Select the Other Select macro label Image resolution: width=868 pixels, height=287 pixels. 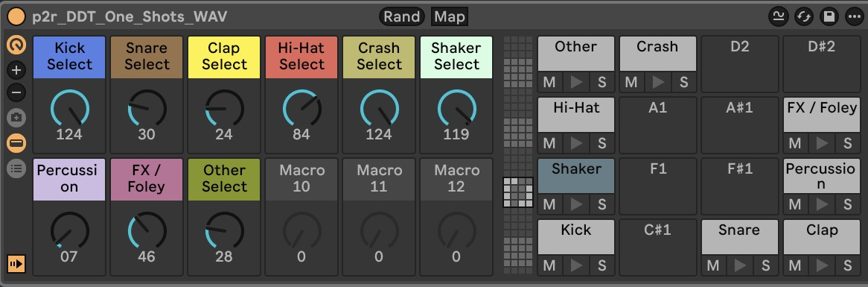pos(224,180)
